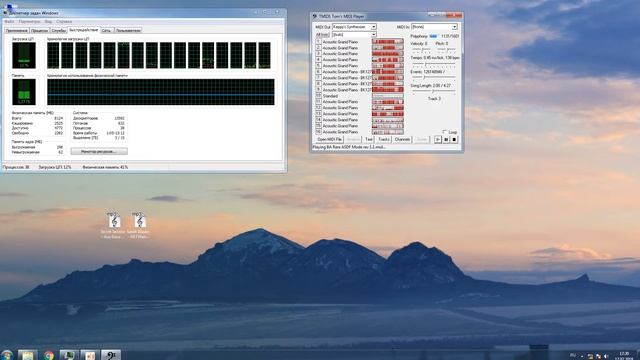Click the Velocity slider
Image resolution: width=640 pixels, height=360 pixels.
421,51
